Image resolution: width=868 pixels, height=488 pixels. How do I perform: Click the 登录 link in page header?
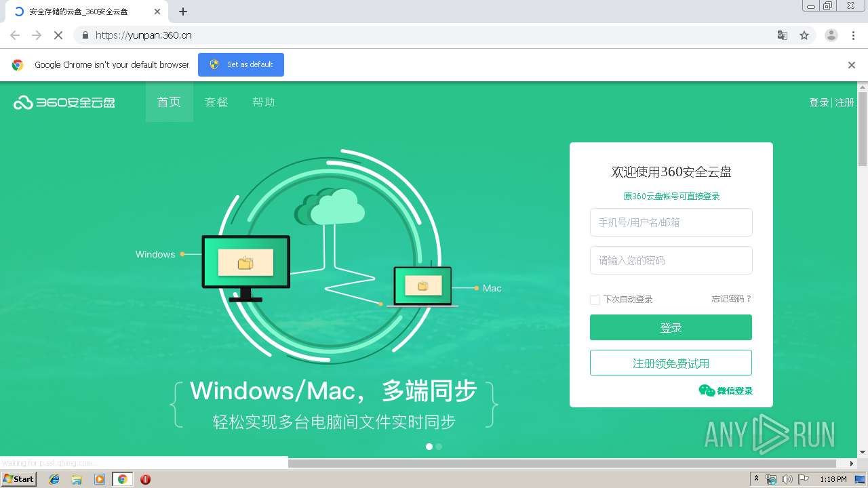818,102
